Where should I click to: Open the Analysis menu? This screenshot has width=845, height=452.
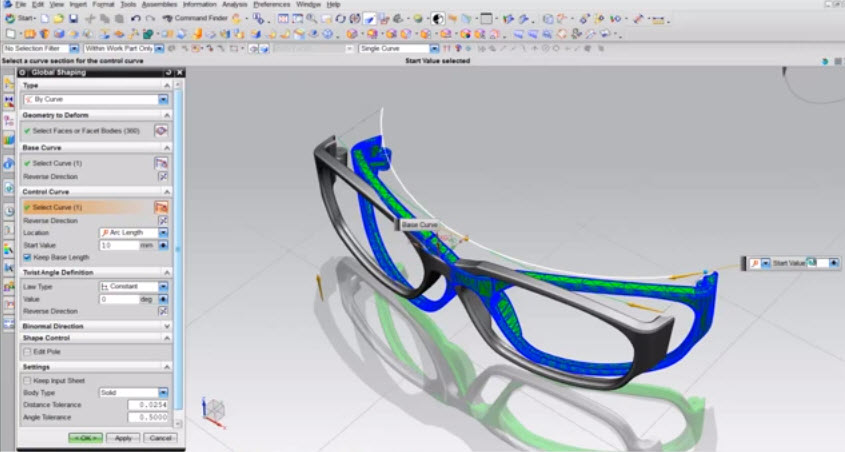click(x=234, y=4)
